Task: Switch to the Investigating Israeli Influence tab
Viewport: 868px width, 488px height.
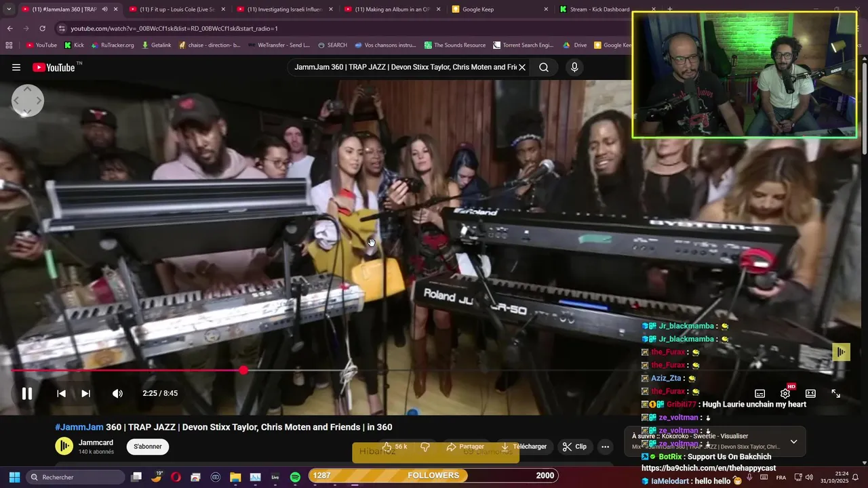Action: [285, 9]
